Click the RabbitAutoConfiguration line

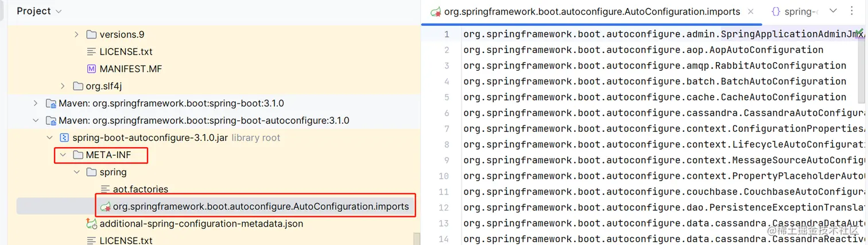click(x=655, y=66)
